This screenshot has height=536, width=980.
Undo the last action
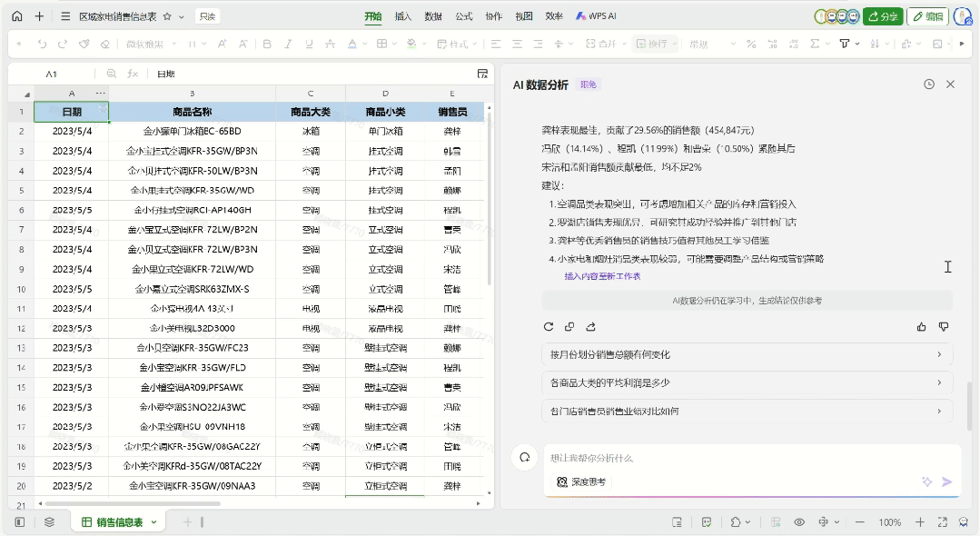(x=42, y=44)
